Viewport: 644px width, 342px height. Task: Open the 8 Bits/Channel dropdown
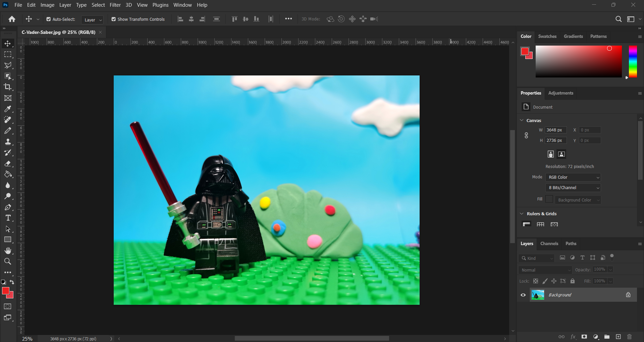[x=573, y=188]
